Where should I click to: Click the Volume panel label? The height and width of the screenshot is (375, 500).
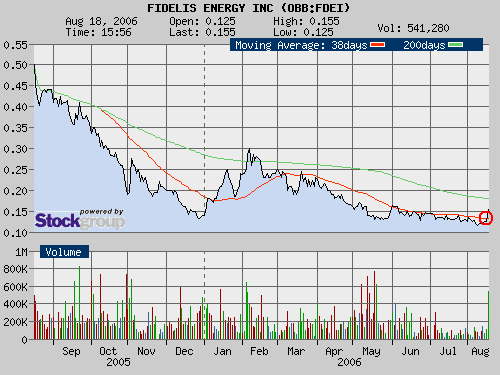click(x=64, y=252)
